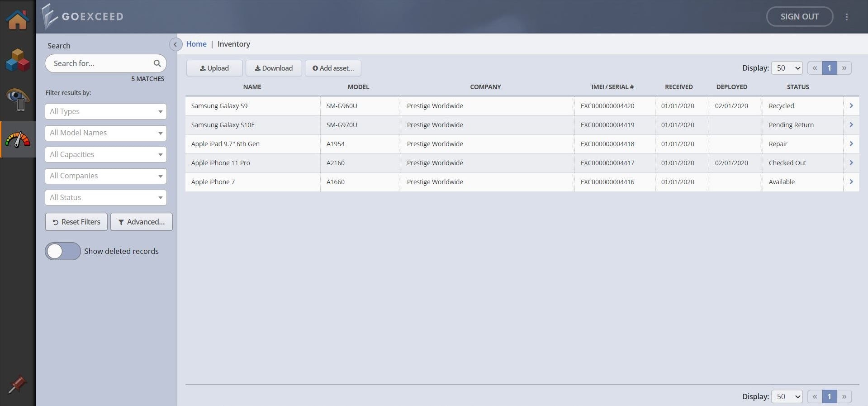The height and width of the screenshot is (406, 868).
Task: Open the colored cubes inventory icon
Action: point(18,60)
